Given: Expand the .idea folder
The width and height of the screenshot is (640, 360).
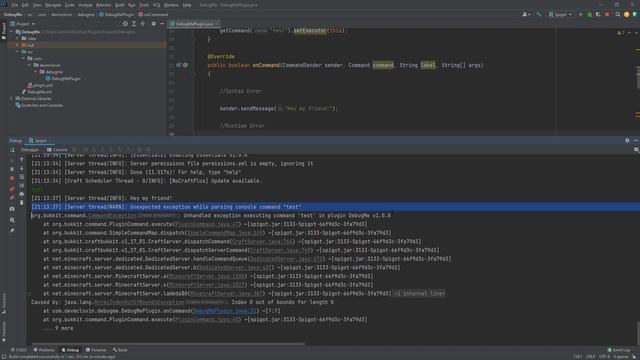Looking at the screenshot, I should 17,38.
